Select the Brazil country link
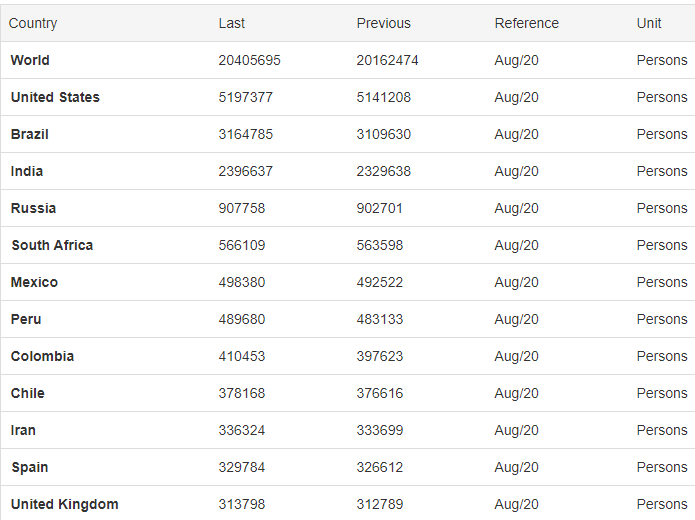The height and width of the screenshot is (520, 695). 30,134
